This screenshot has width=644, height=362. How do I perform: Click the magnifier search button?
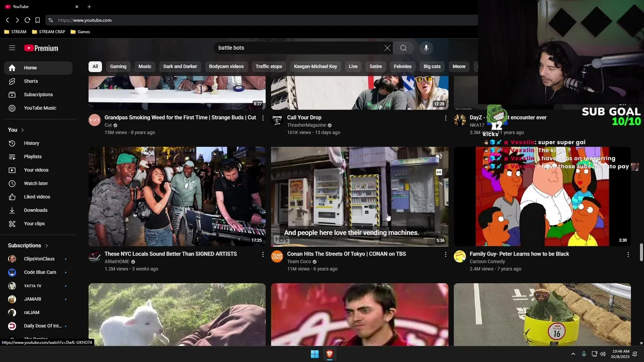(404, 48)
